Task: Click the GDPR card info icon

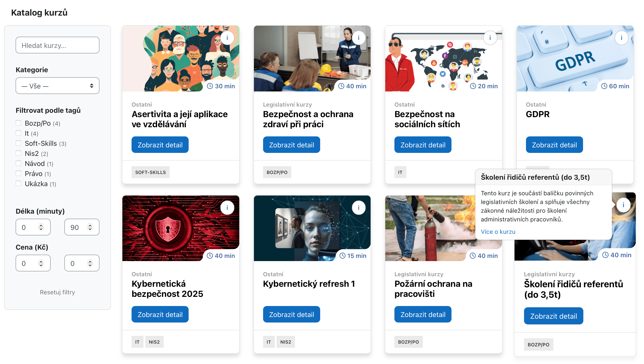Action: (x=621, y=38)
